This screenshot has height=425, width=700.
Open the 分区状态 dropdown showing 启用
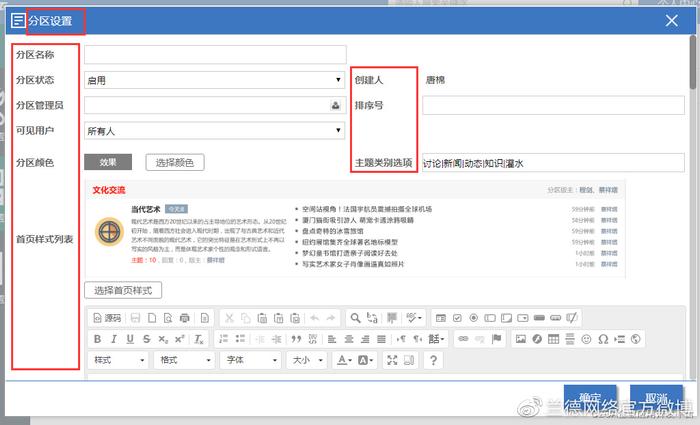tap(215, 80)
